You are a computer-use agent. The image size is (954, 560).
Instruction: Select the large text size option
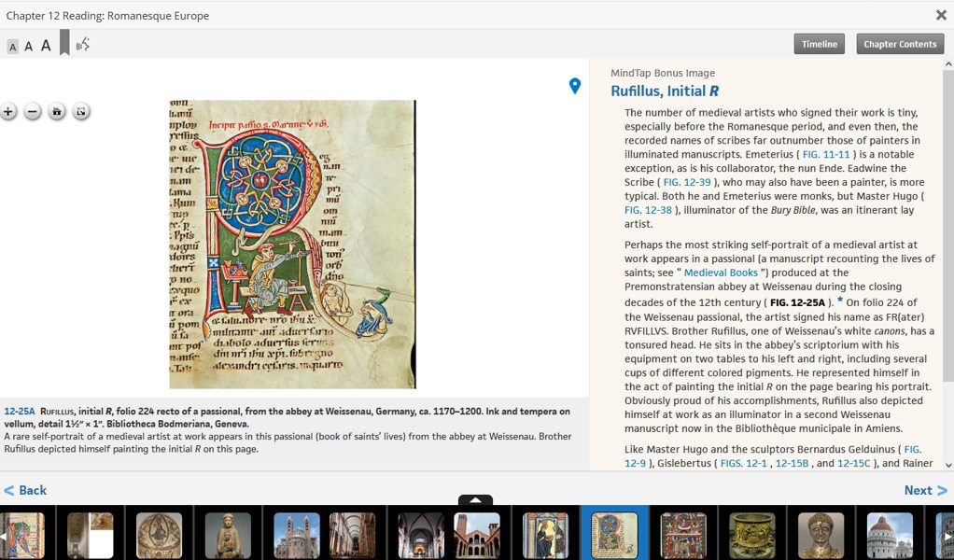46,46
